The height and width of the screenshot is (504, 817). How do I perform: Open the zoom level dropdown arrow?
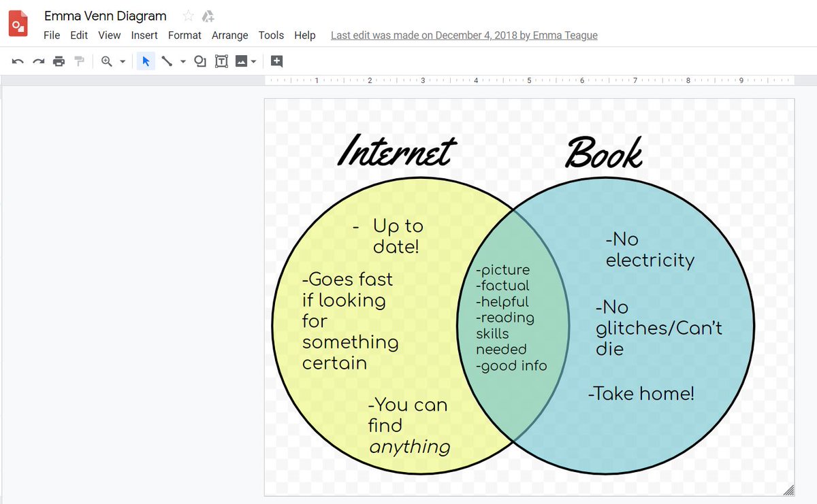point(123,62)
